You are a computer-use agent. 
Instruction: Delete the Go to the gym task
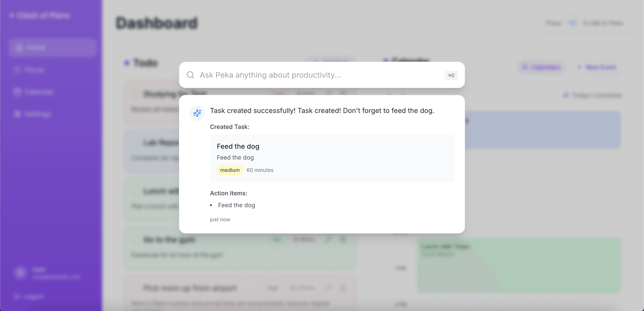(343, 239)
